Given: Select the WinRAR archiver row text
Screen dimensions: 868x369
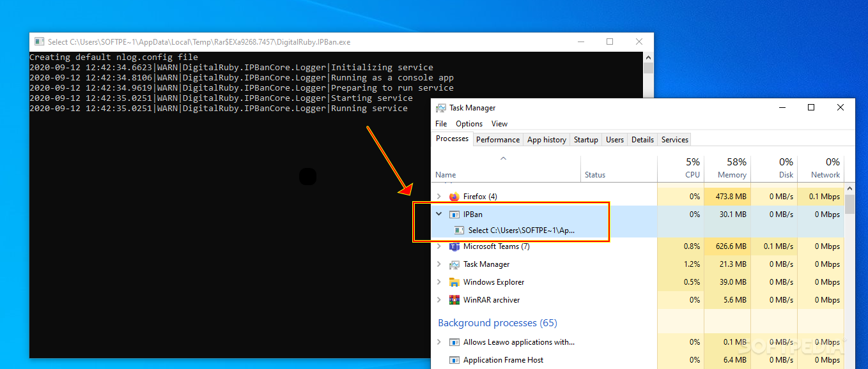Looking at the screenshot, I should [492, 300].
